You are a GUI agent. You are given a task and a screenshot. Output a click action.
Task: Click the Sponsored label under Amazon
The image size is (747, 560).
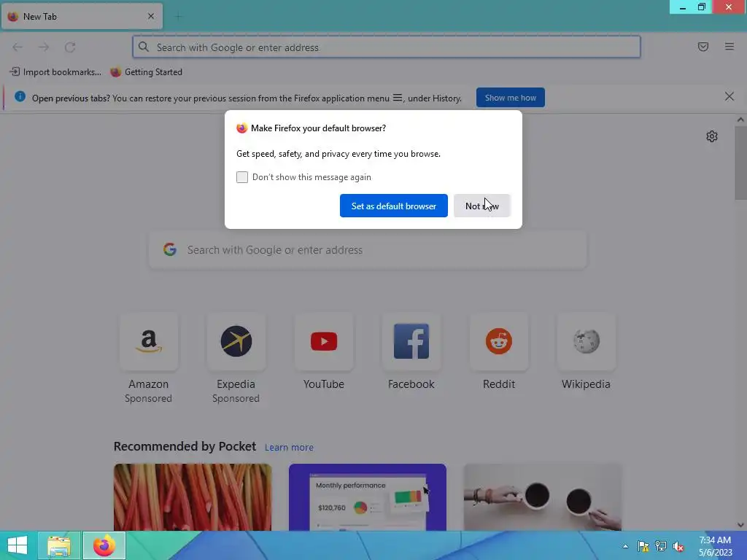(x=148, y=399)
